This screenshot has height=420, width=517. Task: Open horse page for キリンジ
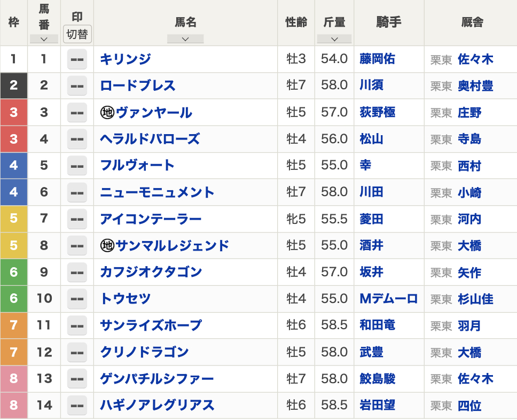pyautogui.click(x=126, y=59)
